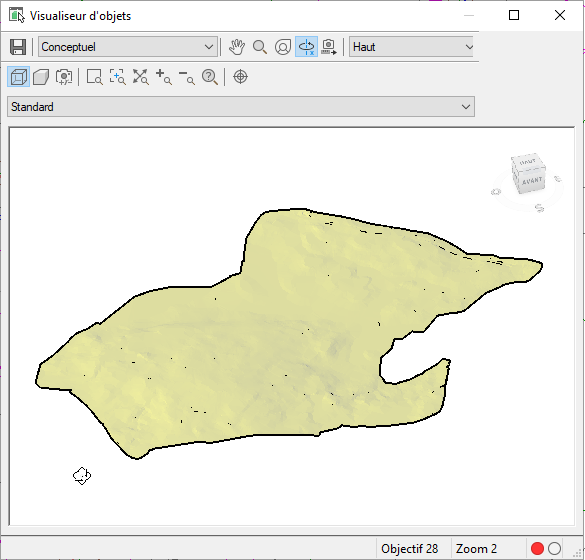Screen dimensions: 585x560
Task: Click the Zoom In plus icon
Action: click(x=164, y=77)
